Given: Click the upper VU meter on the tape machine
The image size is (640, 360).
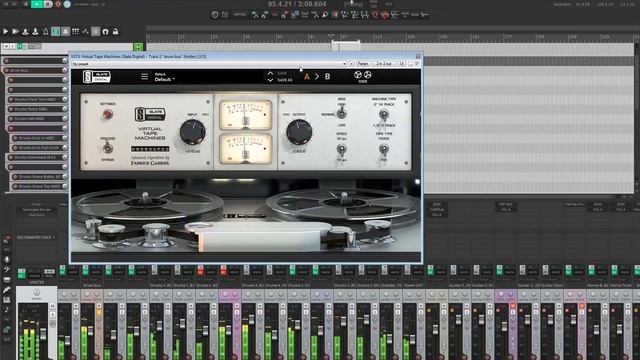Looking at the screenshot, I should click(x=245, y=115).
